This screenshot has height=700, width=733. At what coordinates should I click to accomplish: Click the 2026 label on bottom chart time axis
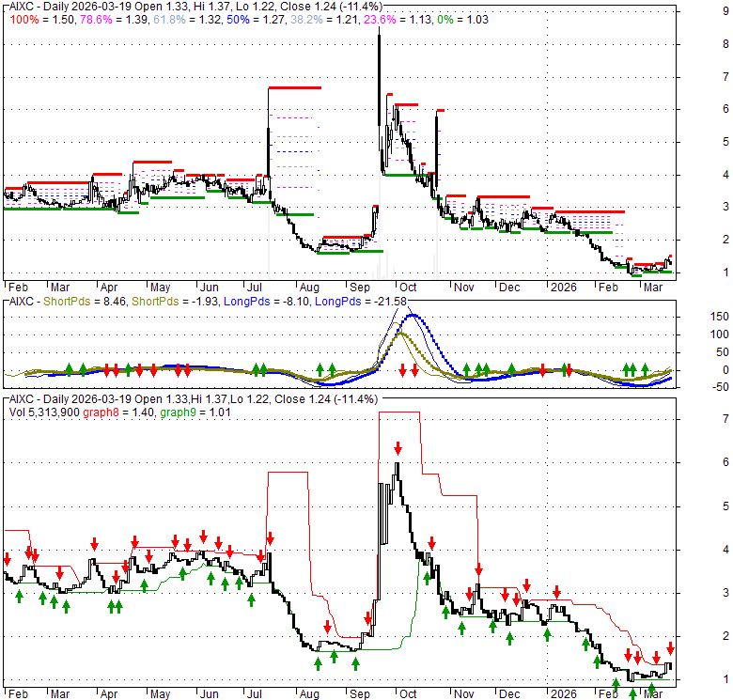pyautogui.click(x=564, y=692)
